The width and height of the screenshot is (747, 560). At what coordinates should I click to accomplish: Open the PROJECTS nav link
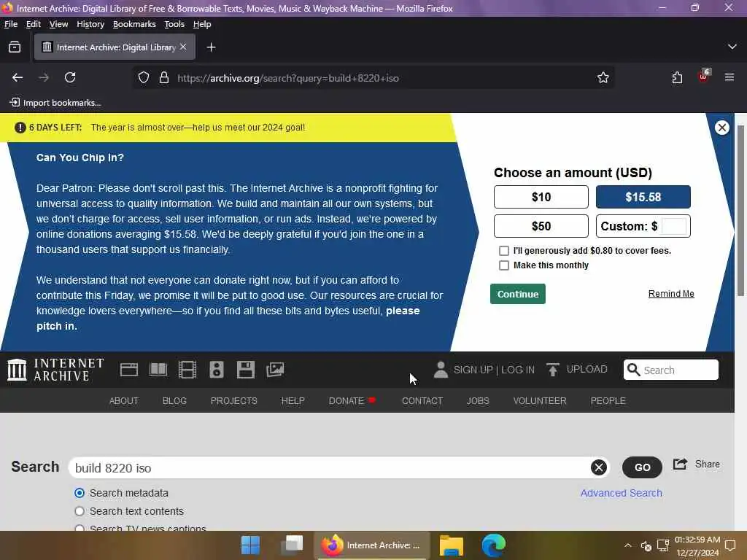pyautogui.click(x=233, y=401)
